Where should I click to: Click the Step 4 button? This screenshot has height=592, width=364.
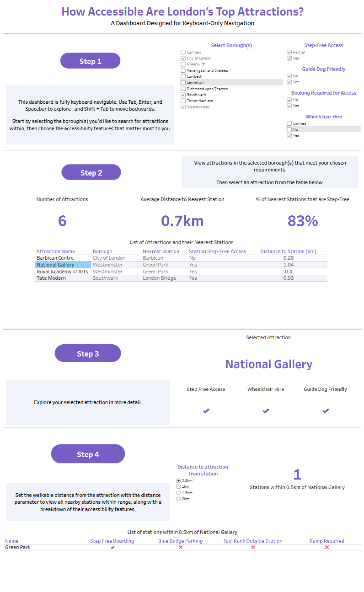[88, 454]
